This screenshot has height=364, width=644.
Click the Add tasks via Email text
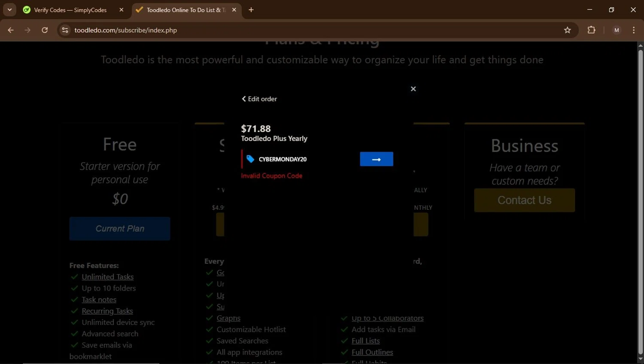tap(383, 329)
